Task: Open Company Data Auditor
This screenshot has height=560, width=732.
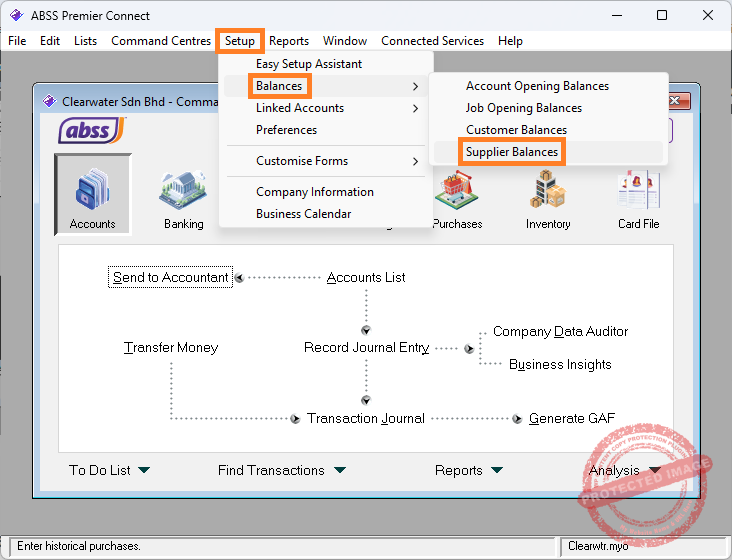Action: point(560,331)
